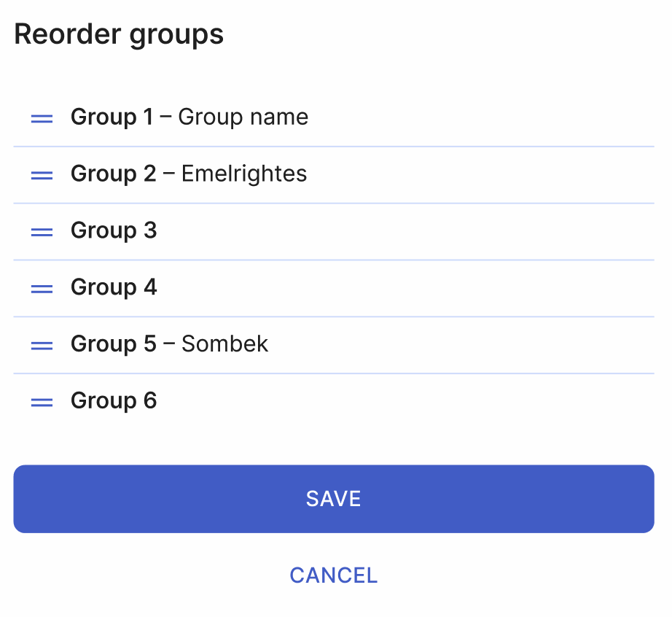Image resolution: width=672 pixels, height=617 pixels.
Task: Click the Group 4 bold text
Action: pyautogui.click(x=114, y=288)
